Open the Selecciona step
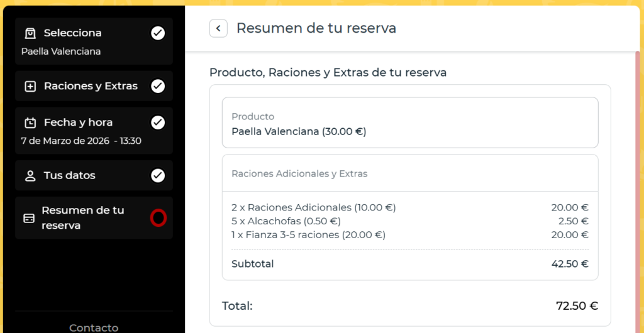This screenshot has width=644, height=333. (x=72, y=33)
